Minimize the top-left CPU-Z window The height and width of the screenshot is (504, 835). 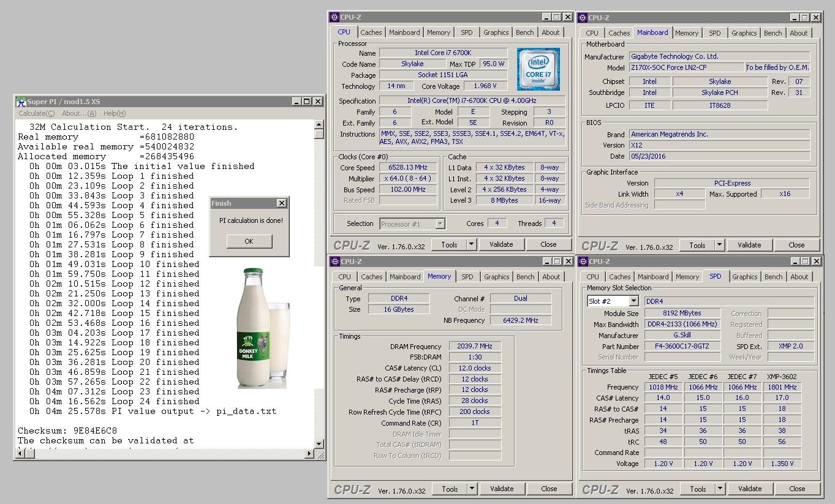click(546, 17)
